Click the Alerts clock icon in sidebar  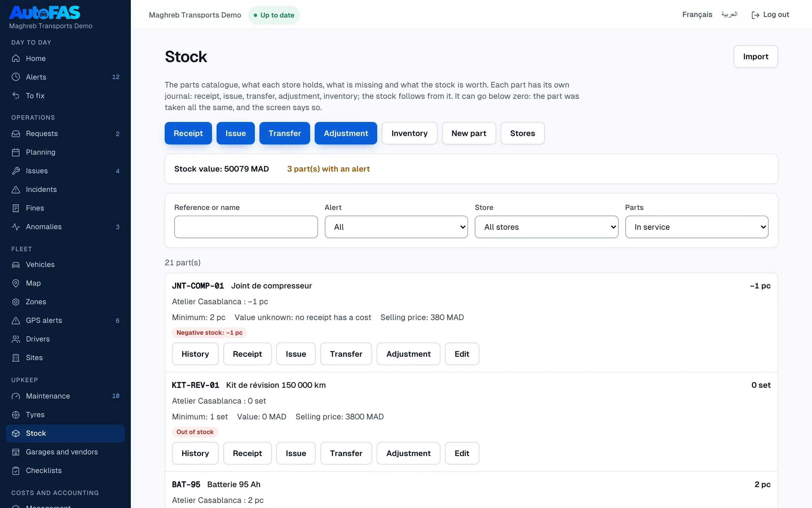(x=16, y=77)
